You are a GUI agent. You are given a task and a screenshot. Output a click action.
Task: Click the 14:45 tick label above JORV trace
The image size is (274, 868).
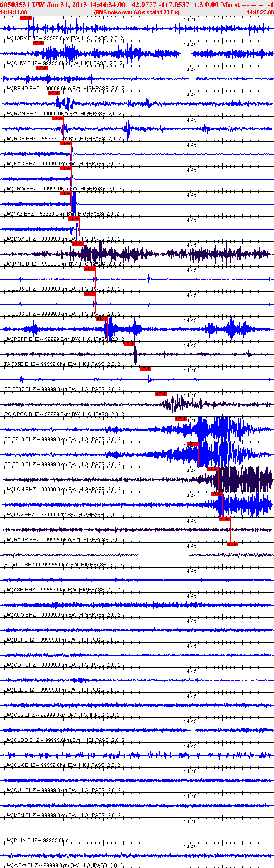[190, 20]
